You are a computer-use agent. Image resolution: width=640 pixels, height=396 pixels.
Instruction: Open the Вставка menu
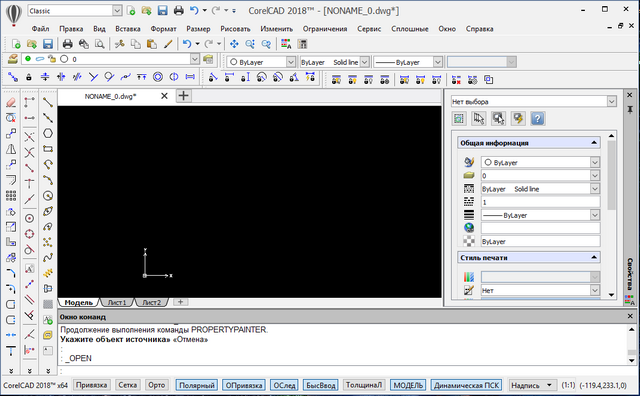click(128, 29)
